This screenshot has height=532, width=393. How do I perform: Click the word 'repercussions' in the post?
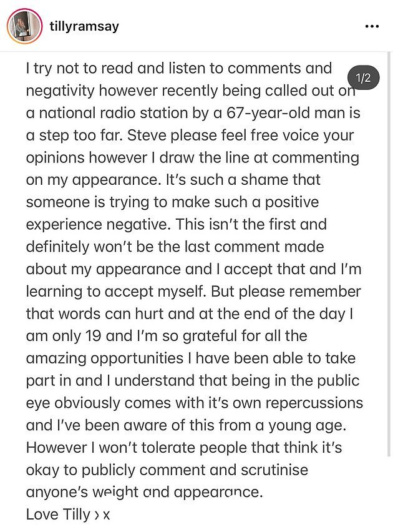(314, 403)
